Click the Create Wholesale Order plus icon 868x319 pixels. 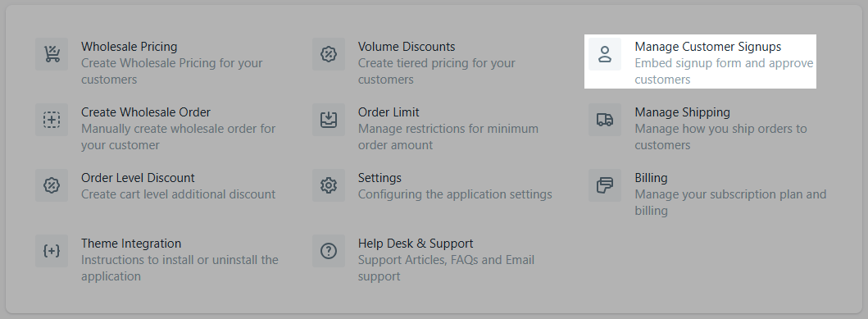click(x=52, y=120)
